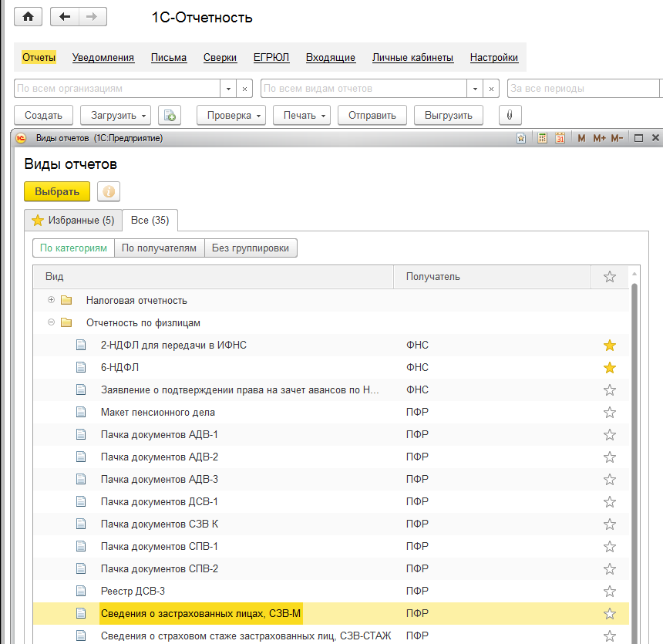Toggle favorite star for 6-НДФЛ
Viewport: 663px width, 644px height.
[x=610, y=368]
